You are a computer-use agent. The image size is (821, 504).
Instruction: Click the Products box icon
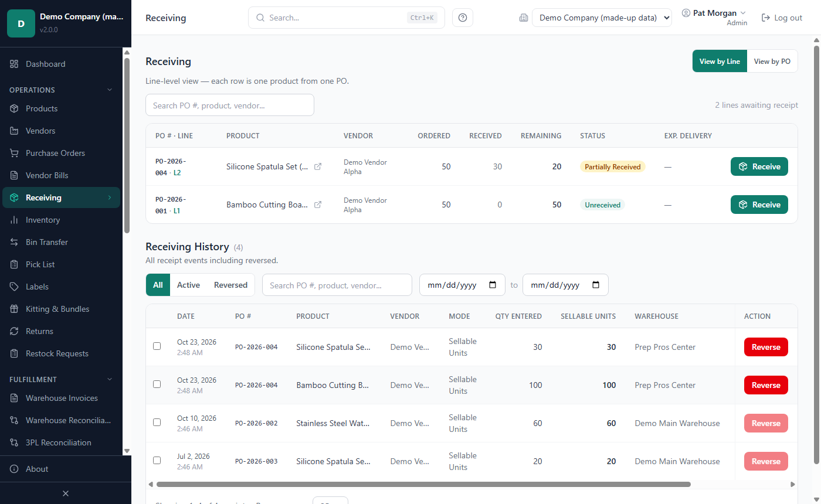click(x=14, y=108)
